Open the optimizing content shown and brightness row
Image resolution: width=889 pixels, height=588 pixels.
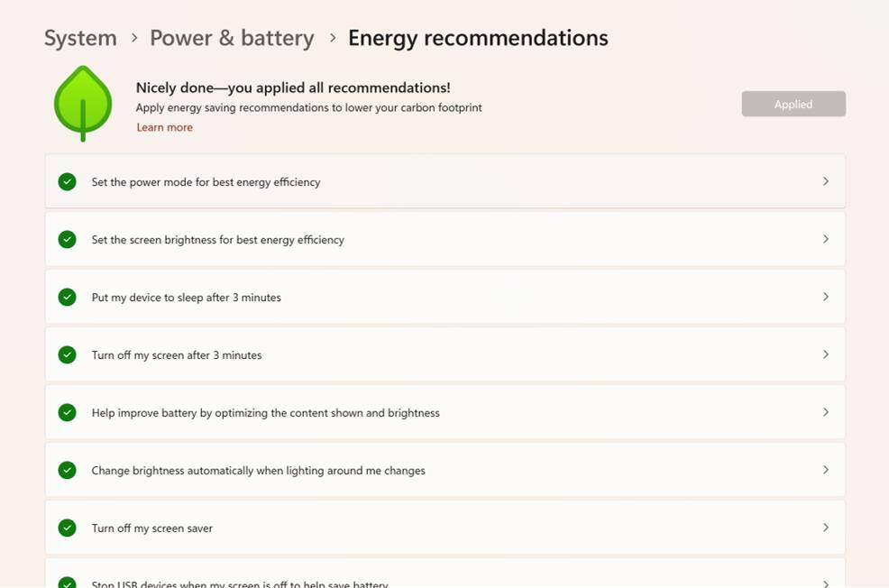click(x=444, y=412)
